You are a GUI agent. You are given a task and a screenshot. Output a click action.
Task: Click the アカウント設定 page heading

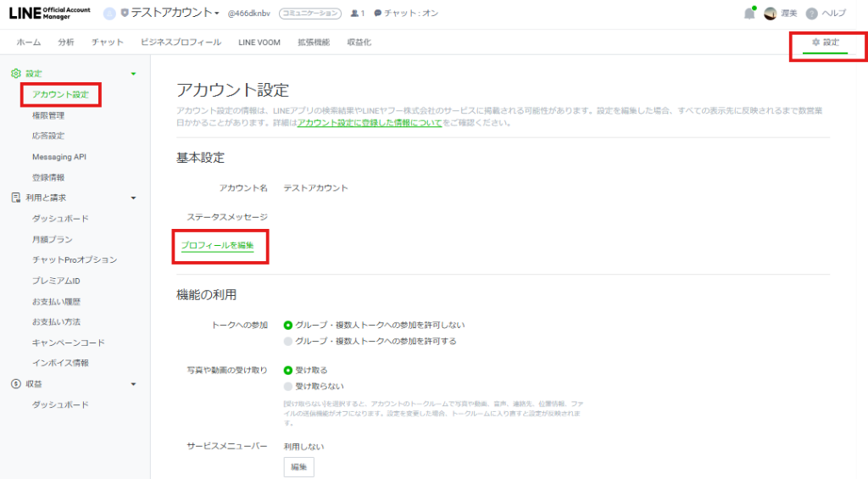click(x=232, y=90)
